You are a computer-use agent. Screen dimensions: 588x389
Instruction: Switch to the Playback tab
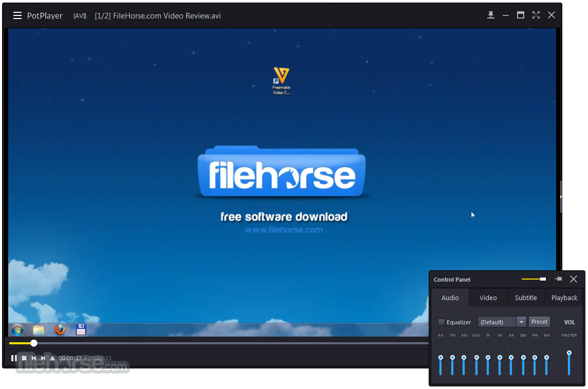(564, 298)
